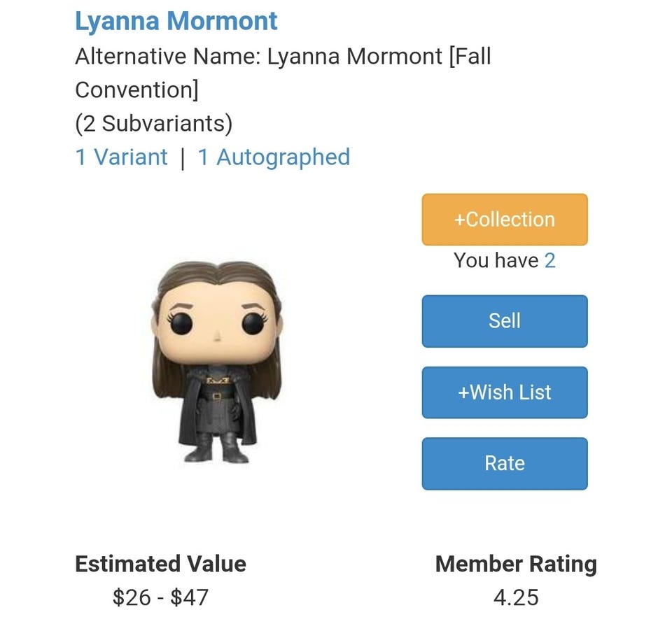Tap the Lyanna Mormont figure image
Viewport: 672px width, 624px height.
click(216, 362)
